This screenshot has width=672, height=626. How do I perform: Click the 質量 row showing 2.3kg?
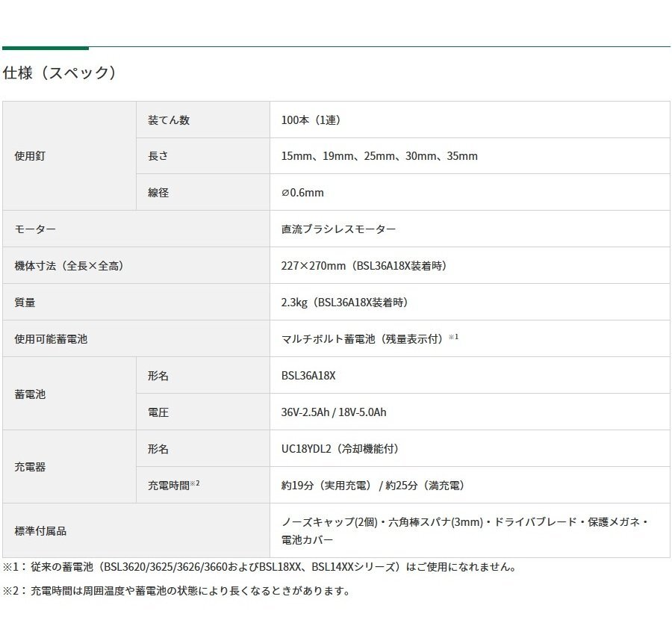[23, 302]
